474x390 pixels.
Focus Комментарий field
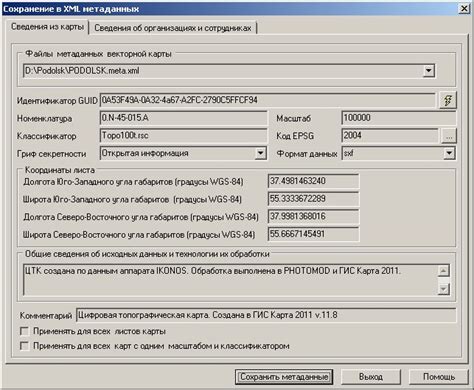[x=266, y=315]
